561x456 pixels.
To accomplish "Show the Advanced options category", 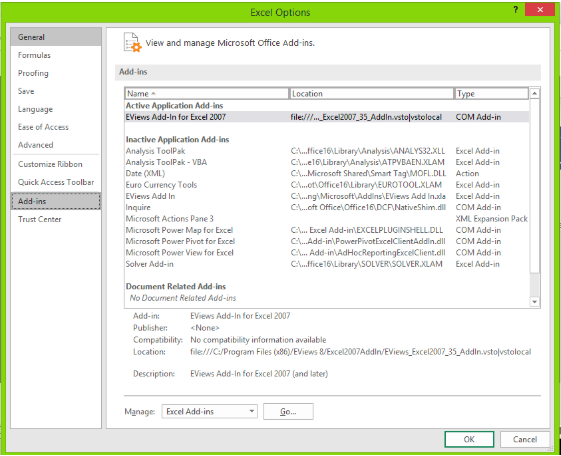I will 56,145.
